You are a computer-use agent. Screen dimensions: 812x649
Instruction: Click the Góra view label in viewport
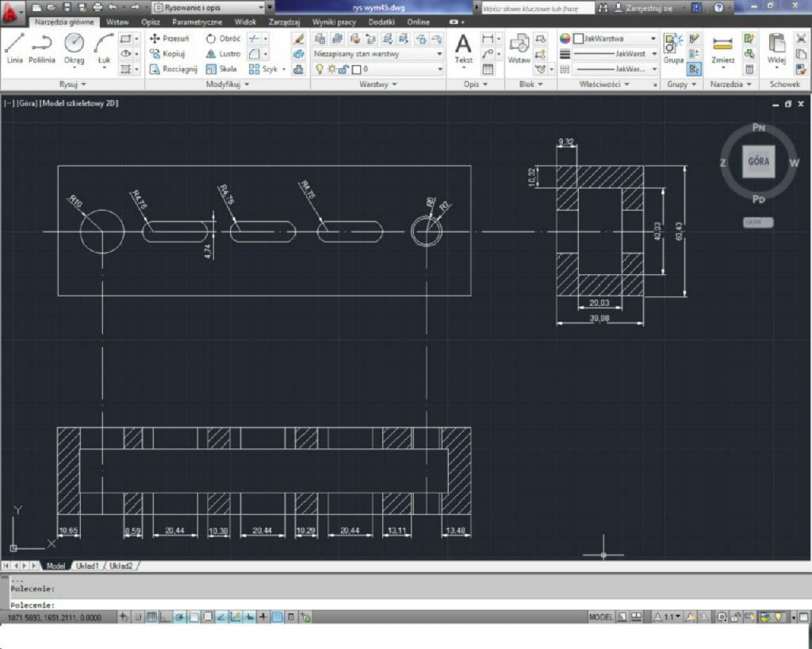(27, 103)
